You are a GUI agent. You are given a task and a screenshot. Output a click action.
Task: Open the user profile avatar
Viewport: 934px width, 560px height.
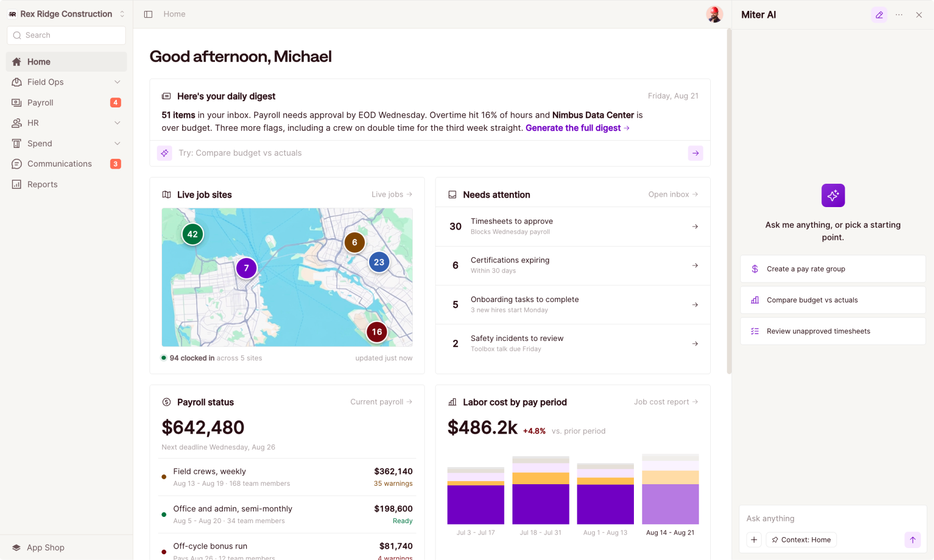tap(714, 15)
